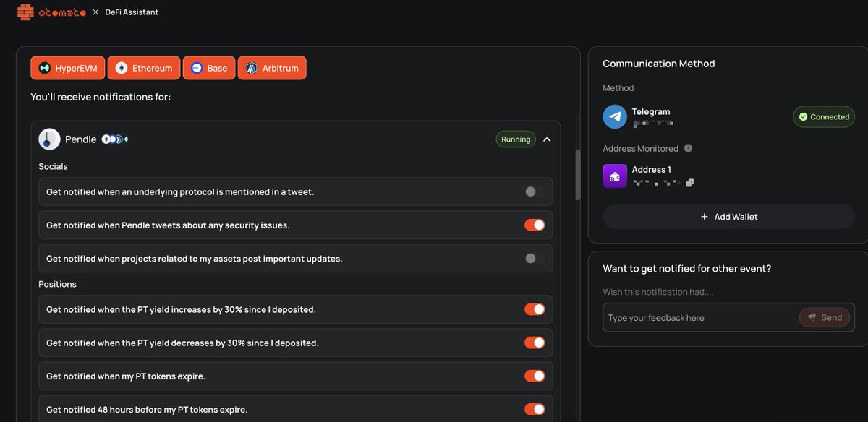Click the Add Wallet button
The image size is (868, 422).
[x=728, y=217]
